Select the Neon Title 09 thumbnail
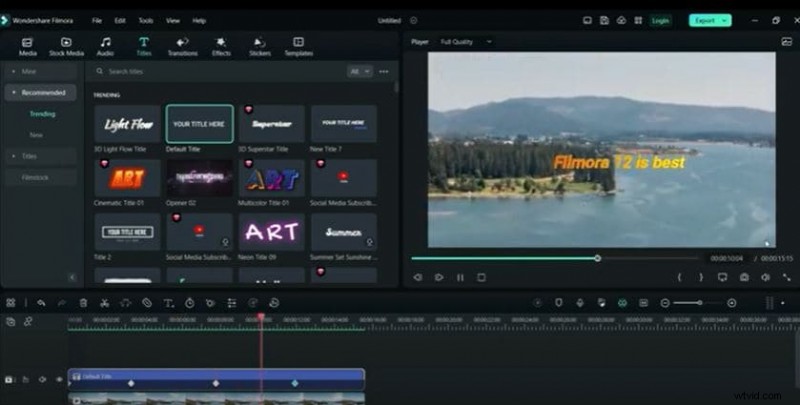Screen dimensions: 800x405 click(272, 232)
